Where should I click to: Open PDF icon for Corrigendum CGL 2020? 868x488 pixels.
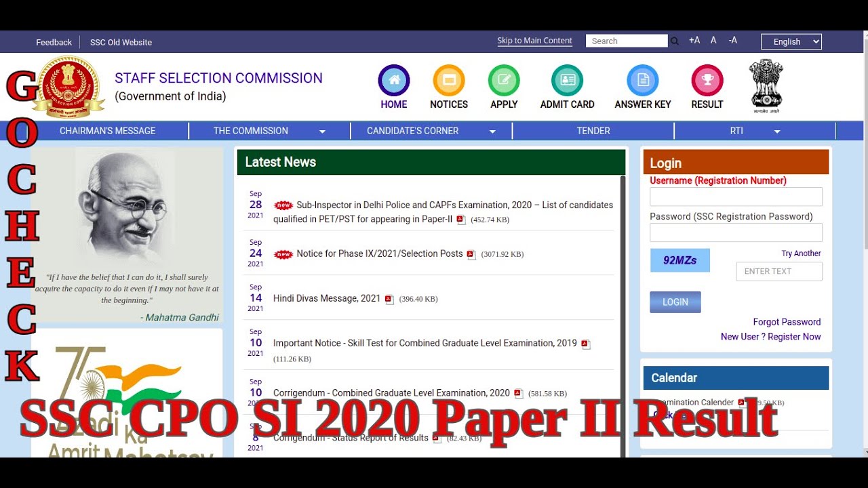(519, 394)
